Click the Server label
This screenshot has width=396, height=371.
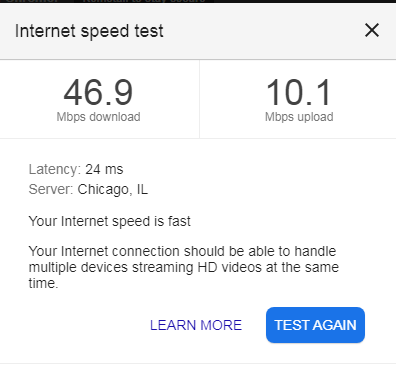(x=51, y=189)
